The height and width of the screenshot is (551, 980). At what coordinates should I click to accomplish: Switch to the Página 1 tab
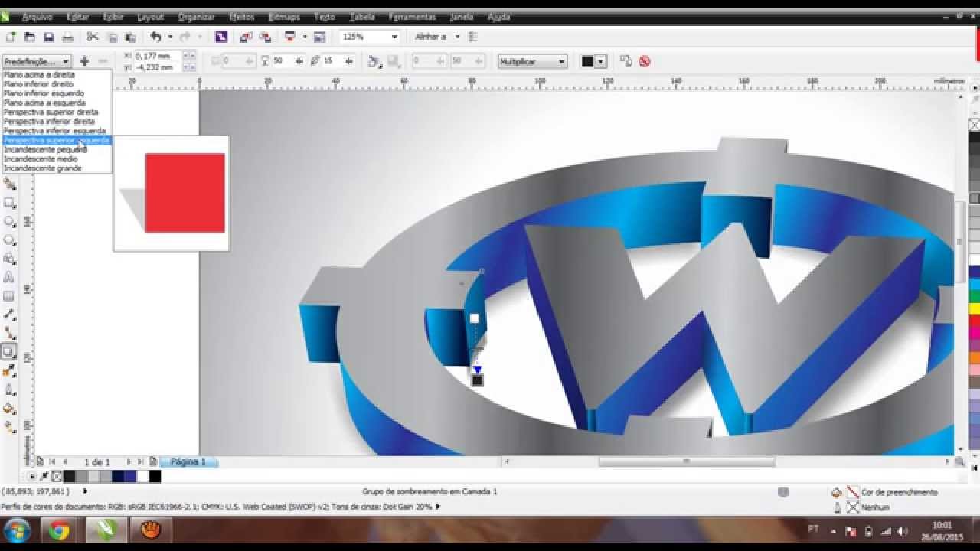[x=188, y=462]
